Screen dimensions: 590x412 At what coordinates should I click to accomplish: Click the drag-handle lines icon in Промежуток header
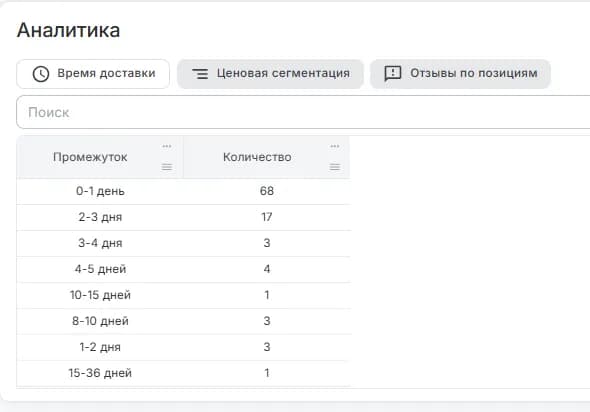click(x=167, y=167)
